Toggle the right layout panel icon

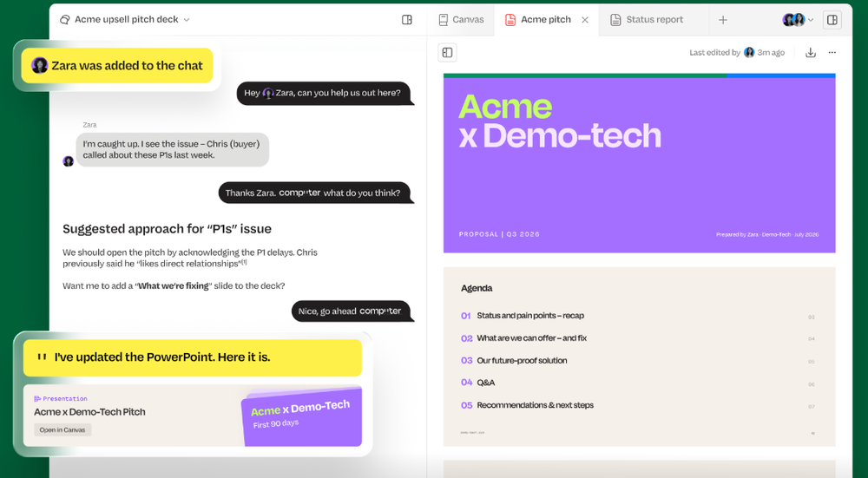832,20
